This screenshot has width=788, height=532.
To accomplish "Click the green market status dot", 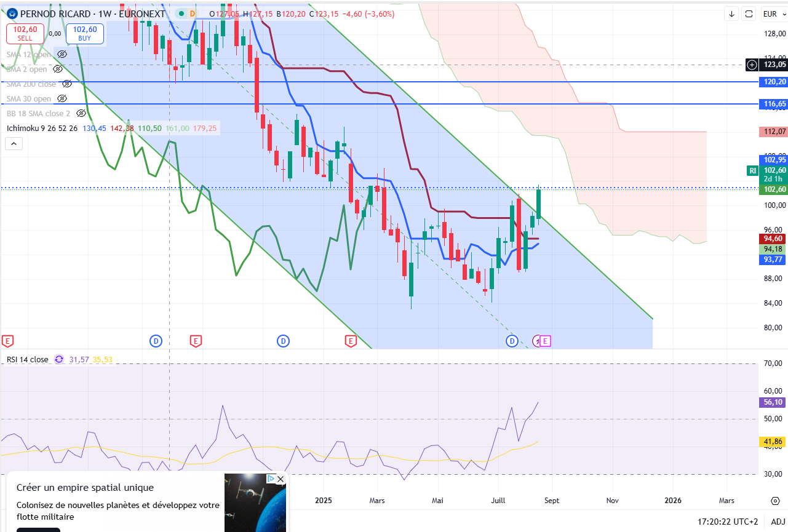I will [181, 14].
